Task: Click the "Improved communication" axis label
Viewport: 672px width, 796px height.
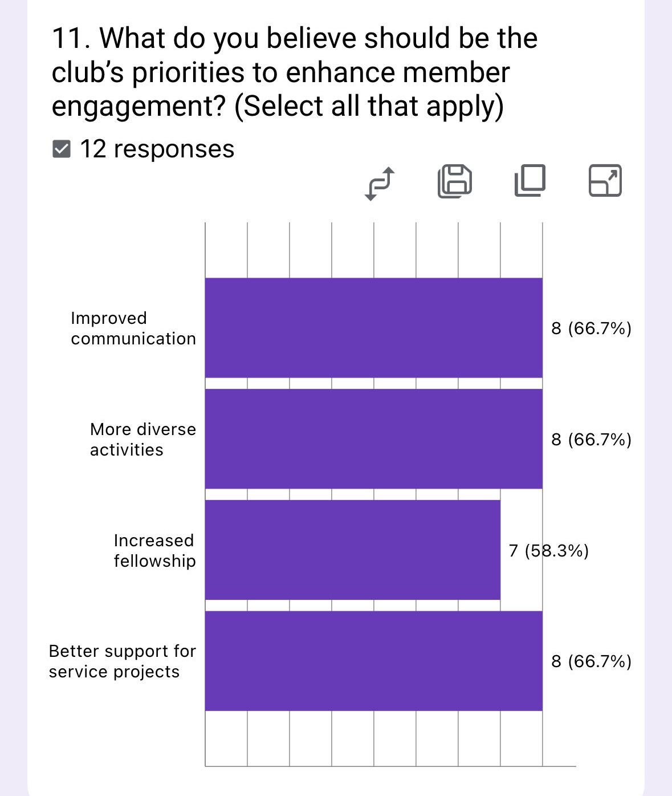Action: click(133, 328)
